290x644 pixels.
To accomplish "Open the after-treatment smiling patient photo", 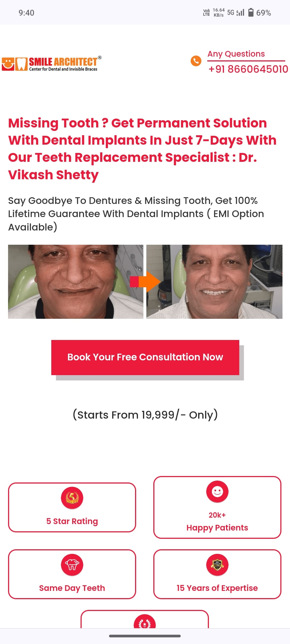I will tap(214, 282).
